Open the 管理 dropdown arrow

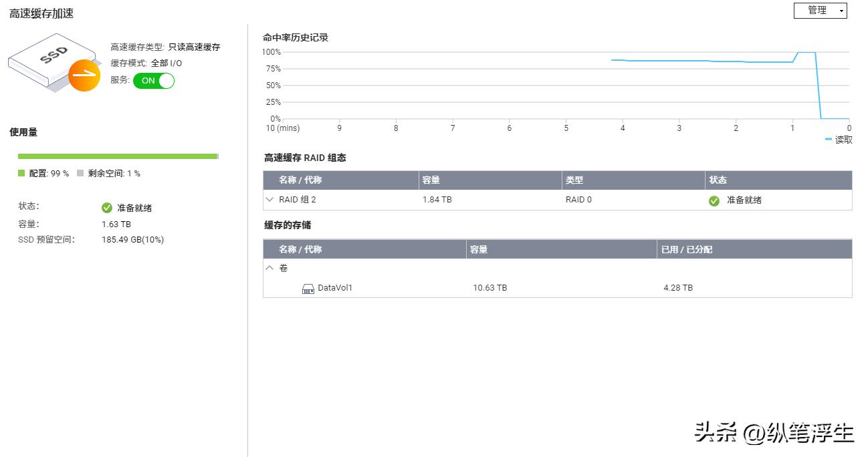840,10
